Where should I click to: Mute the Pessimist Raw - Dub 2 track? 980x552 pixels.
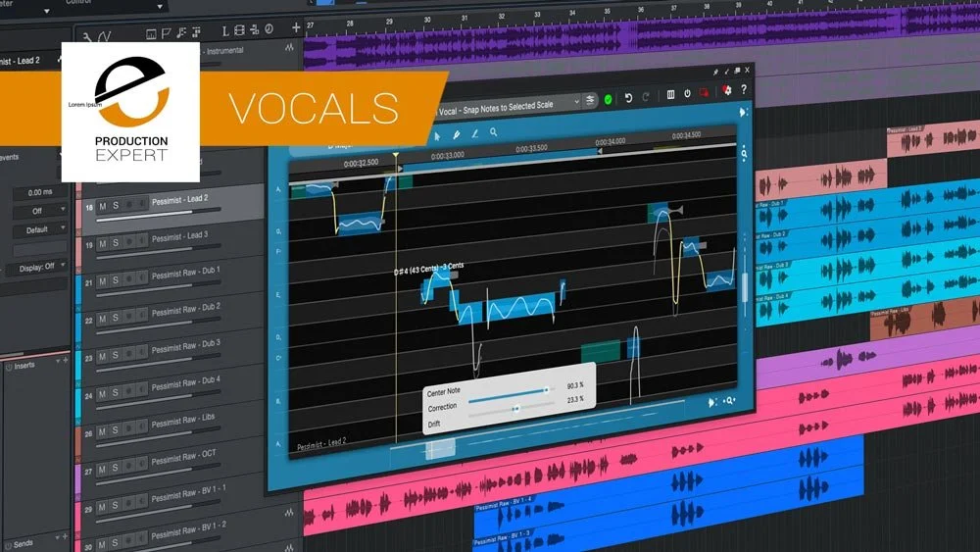[103, 319]
